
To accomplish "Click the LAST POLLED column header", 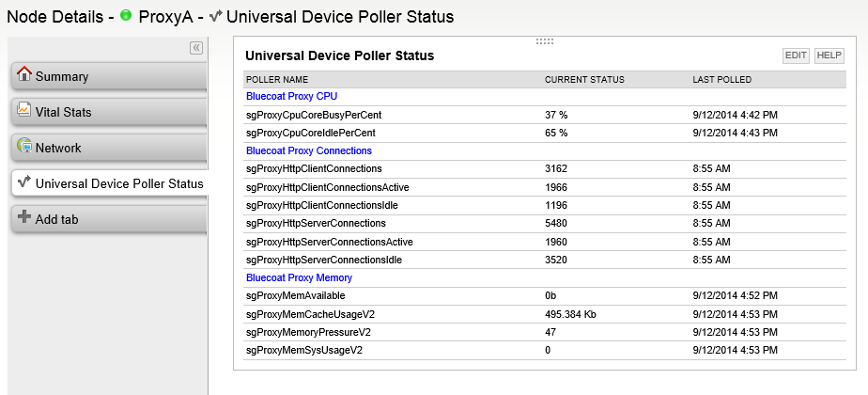I will [x=722, y=80].
